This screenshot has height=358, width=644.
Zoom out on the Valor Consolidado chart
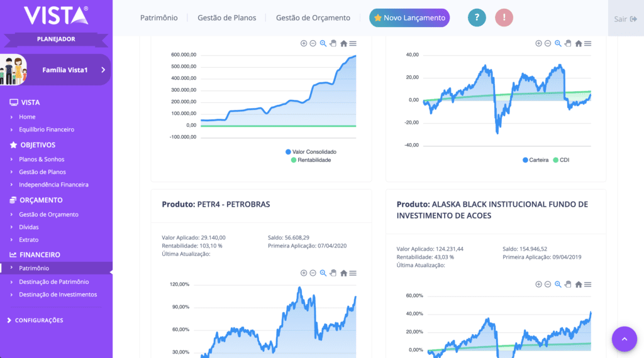313,43
